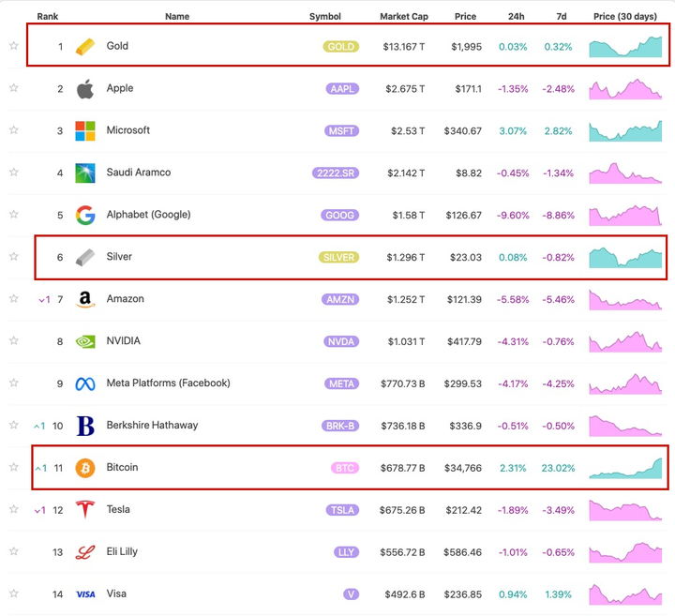
Task: Open the Berkshire Hathaway company link
Action: click(152, 425)
